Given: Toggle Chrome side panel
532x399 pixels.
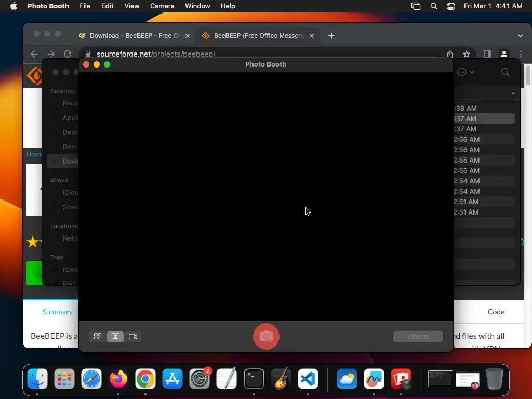Looking at the screenshot, I should pos(487,54).
